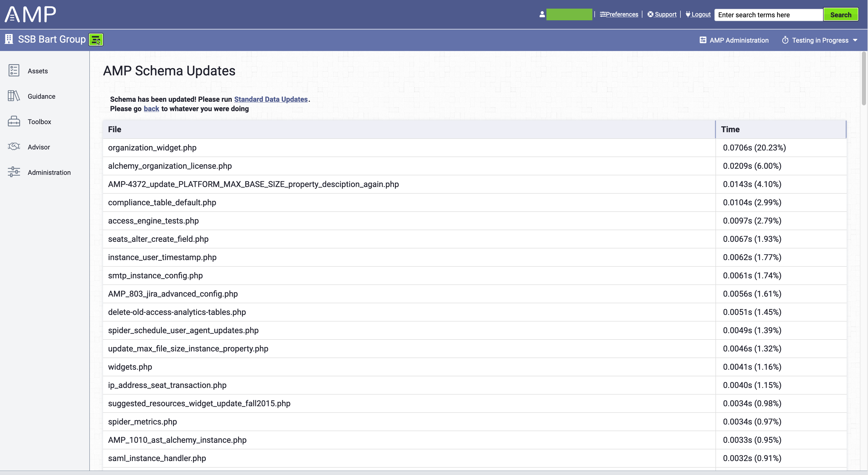Select the Toolbox icon
This screenshot has width=868, height=475.
[x=14, y=121]
